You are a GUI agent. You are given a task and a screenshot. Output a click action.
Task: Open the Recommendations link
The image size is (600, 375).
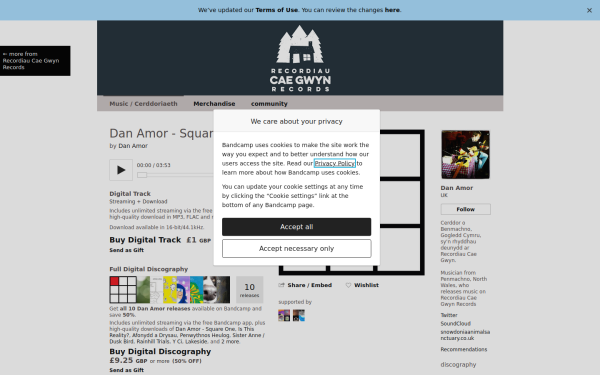pyautogui.click(x=464, y=349)
